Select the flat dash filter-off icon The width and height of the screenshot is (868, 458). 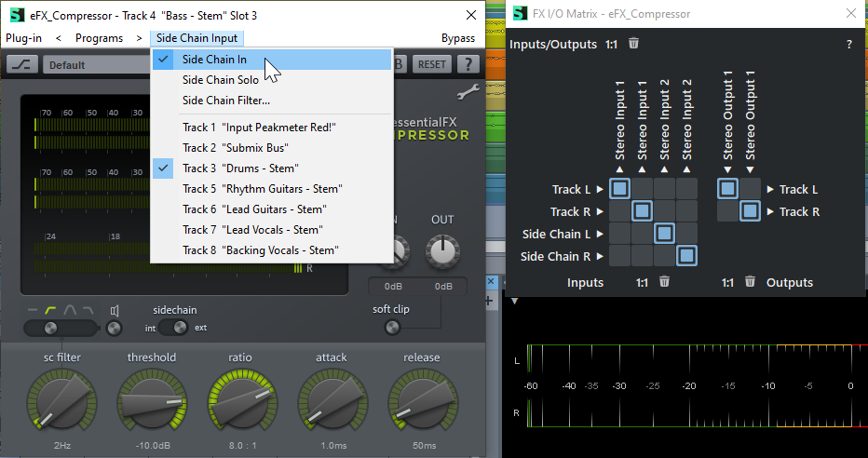(33, 310)
